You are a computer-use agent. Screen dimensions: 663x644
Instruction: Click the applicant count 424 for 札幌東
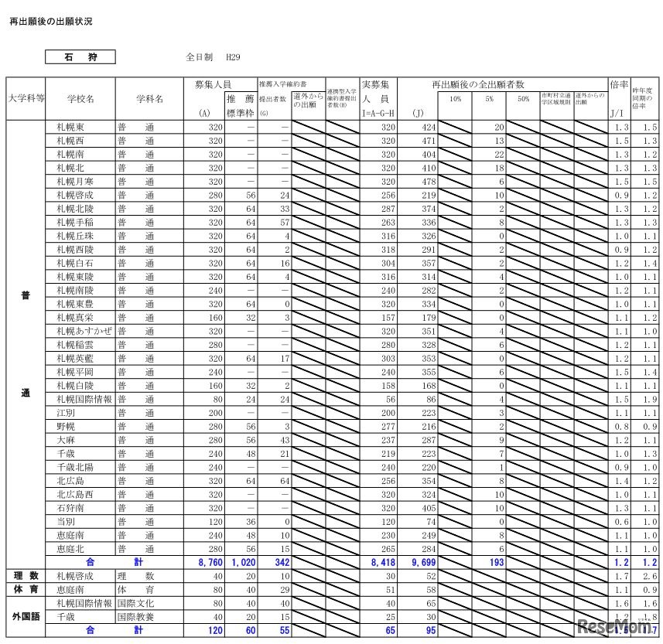coord(429,128)
